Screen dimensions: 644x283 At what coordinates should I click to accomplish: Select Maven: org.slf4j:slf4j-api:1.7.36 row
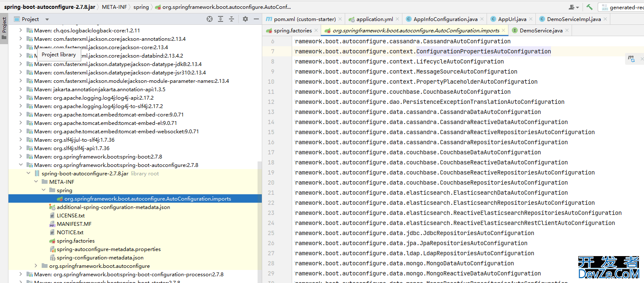[135, 148]
